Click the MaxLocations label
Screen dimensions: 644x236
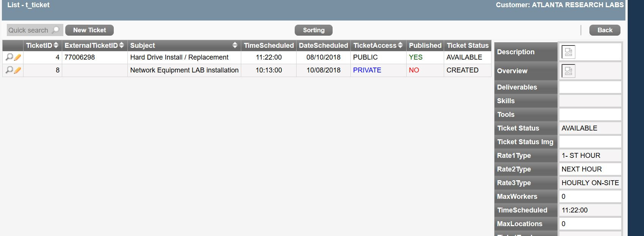click(520, 224)
